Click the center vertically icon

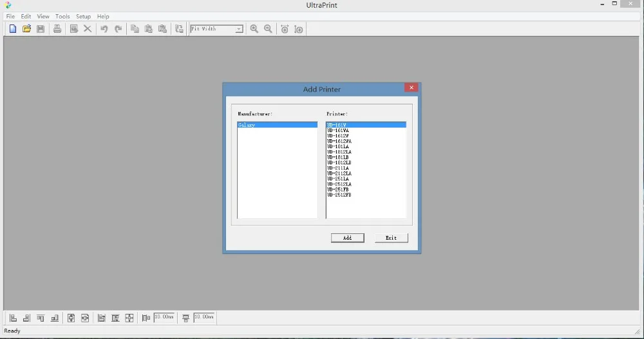pyautogui.click(x=71, y=318)
